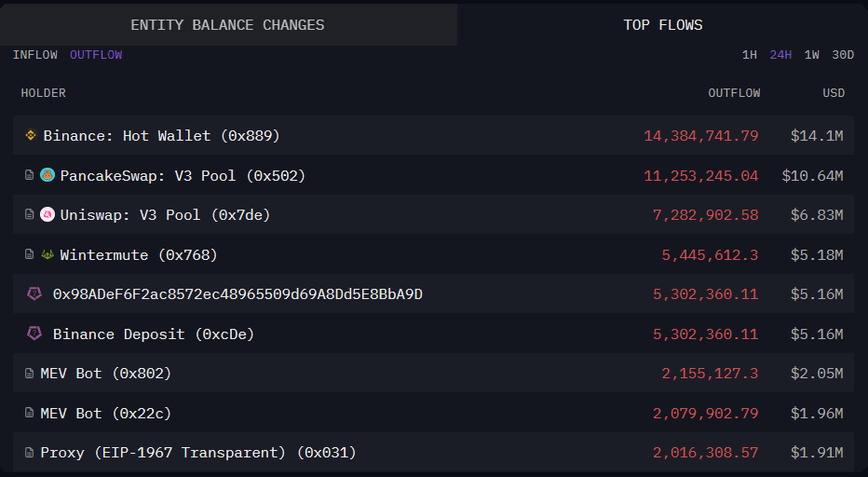Click the contract icon beside Proxy (EIP-1967 Transparent)
The image size is (868, 477).
click(30, 453)
